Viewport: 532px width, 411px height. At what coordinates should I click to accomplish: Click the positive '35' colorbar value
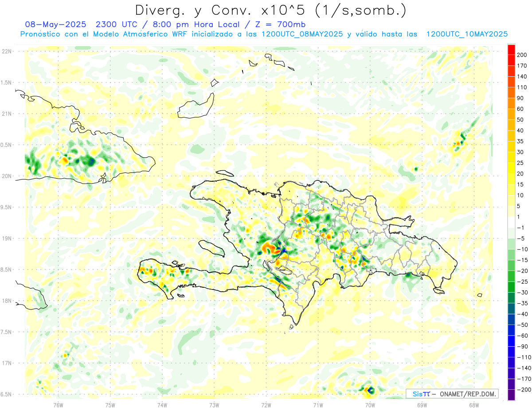tap(520, 141)
